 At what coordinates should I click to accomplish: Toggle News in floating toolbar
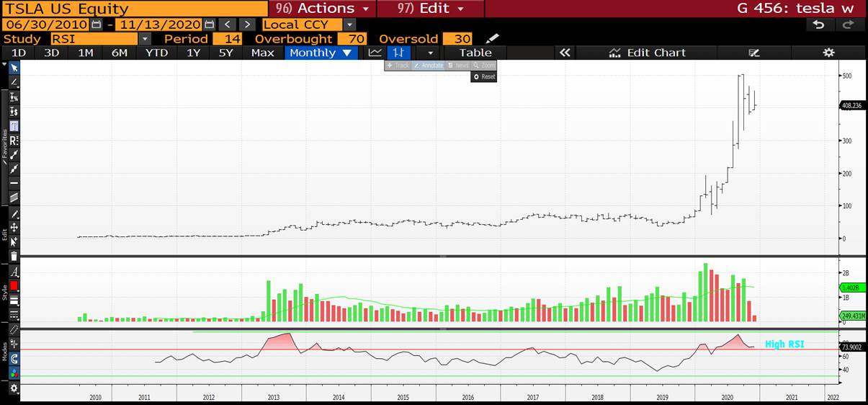(x=458, y=66)
